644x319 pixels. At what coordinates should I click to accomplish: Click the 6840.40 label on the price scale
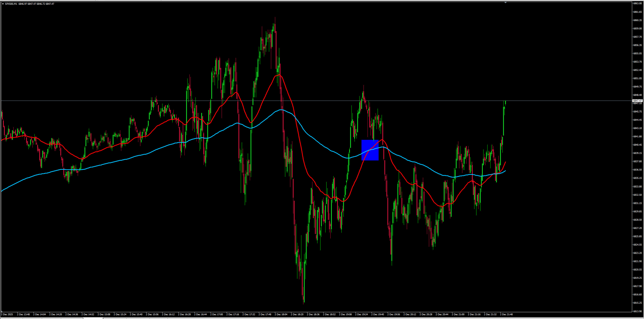point(637,145)
